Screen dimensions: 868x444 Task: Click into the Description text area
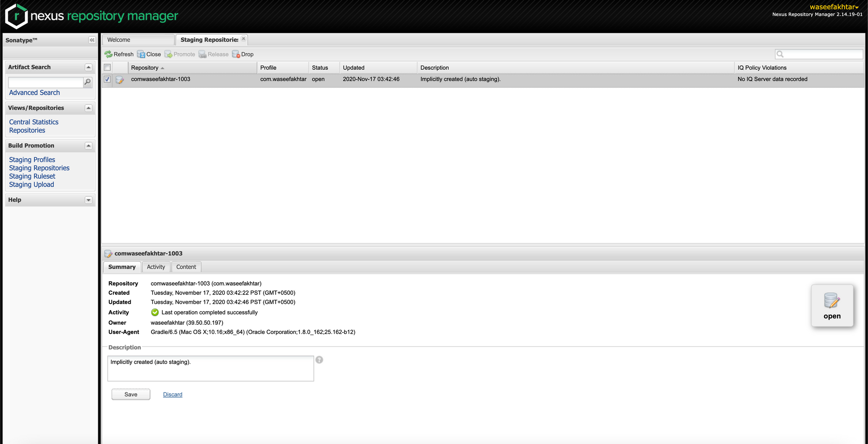point(210,369)
